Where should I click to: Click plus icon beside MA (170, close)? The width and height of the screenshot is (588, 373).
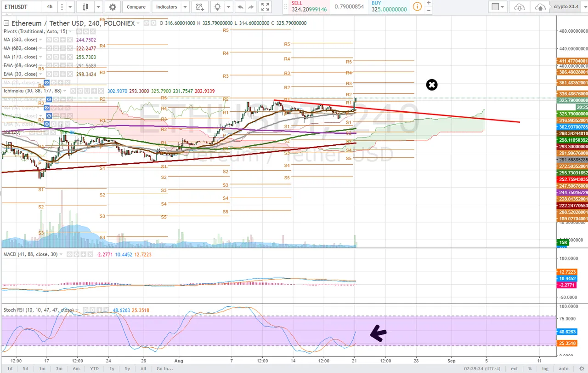click(x=63, y=57)
